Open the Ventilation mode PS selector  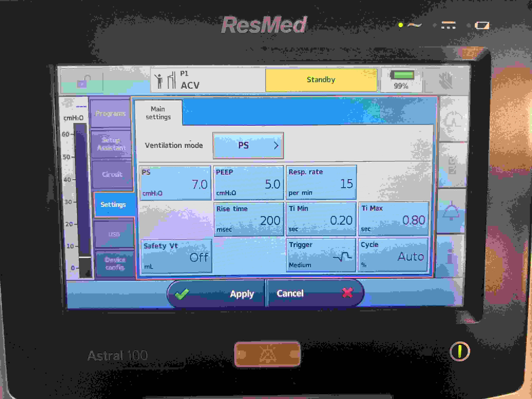click(248, 146)
